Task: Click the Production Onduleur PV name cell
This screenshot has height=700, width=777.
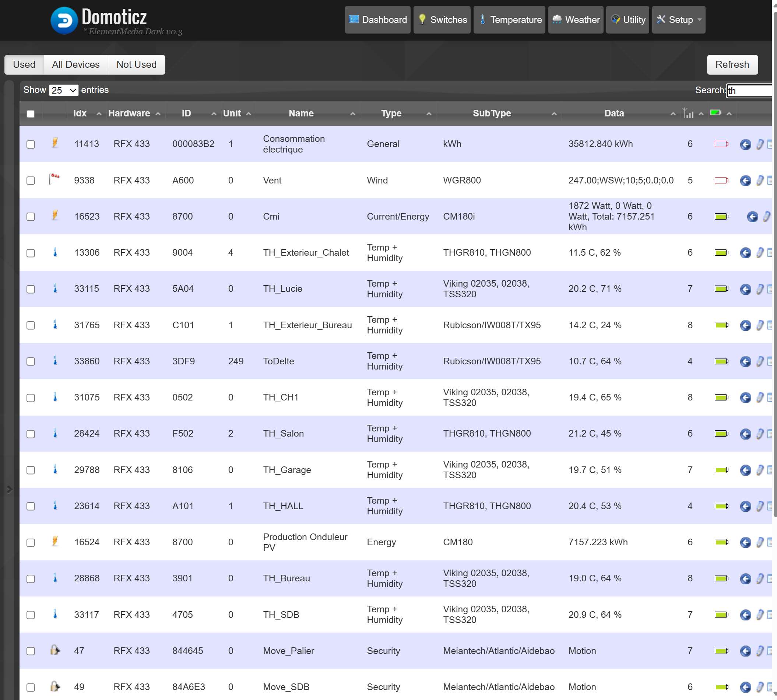Action: coord(305,542)
